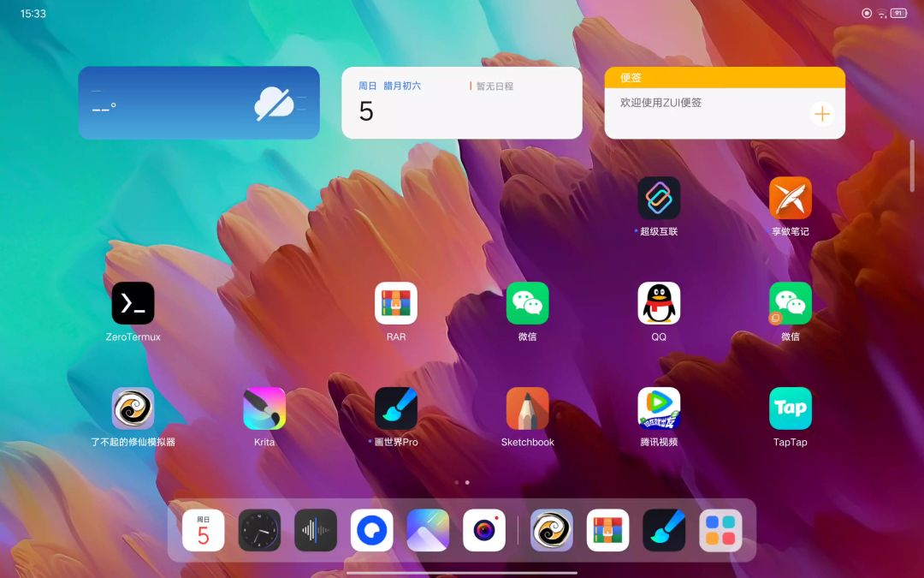Image resolution: width=924 pixels, height=578 pixels.
Task: Tap 暂无日程 in the calendar widget
Action: click(495, 86)
